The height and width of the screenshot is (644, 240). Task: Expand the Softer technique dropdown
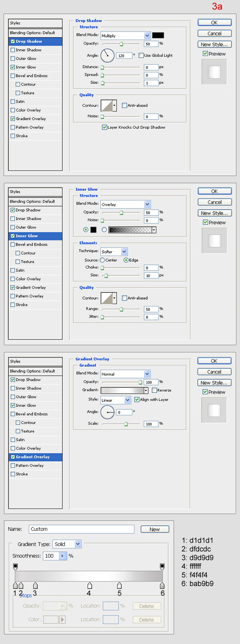pyautogui.click(x=114, y=252)
